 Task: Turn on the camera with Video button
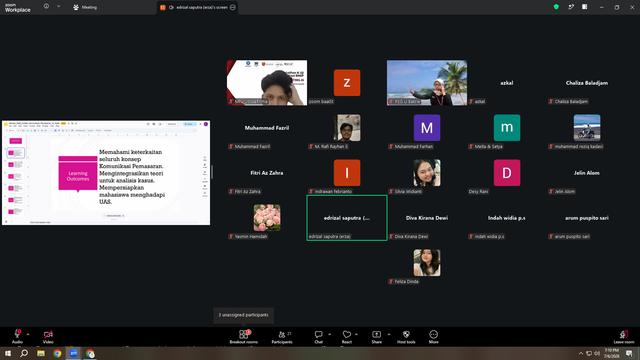48,336
